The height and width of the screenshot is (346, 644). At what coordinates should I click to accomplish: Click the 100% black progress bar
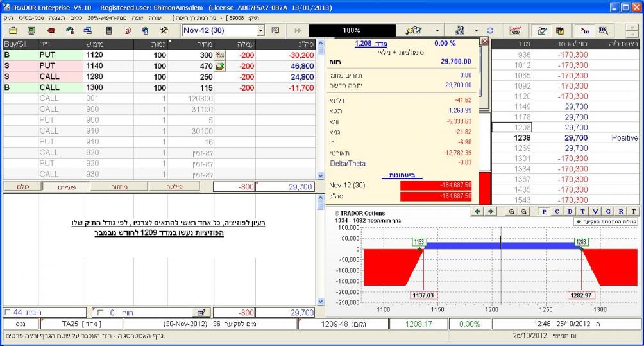(x=351, y=30)
